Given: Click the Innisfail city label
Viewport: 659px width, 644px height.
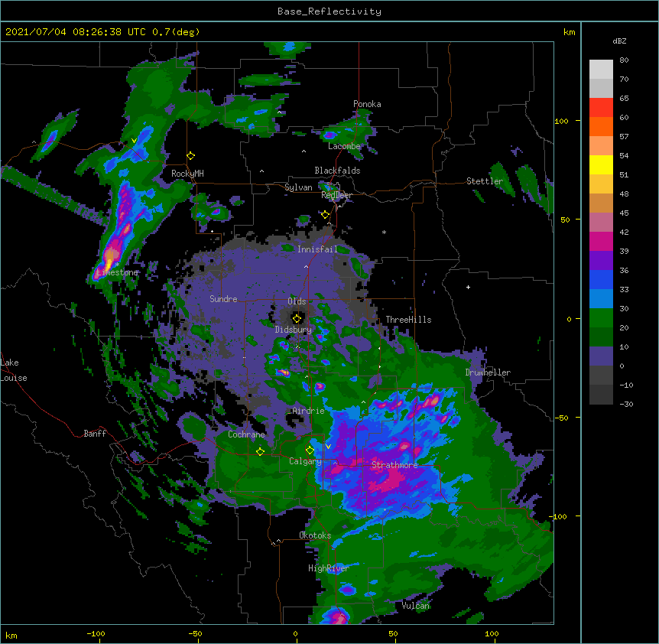Looking at the screenshot, I should (x=317, y=249).
